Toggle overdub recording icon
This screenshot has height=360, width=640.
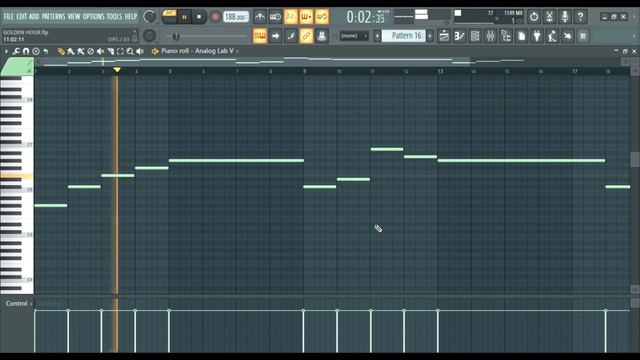[x=306, y=17]
